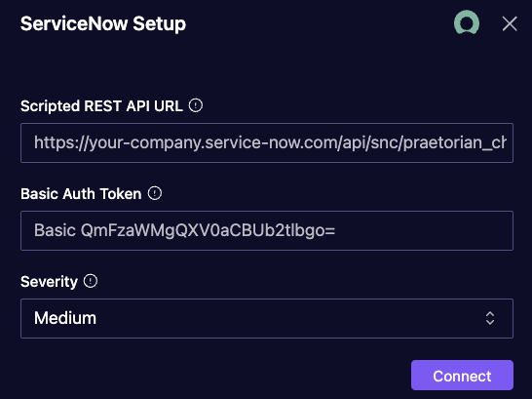Click the "Basic Auth Token" label text
The width and height of the screenshot is (532, 399).
81,194
